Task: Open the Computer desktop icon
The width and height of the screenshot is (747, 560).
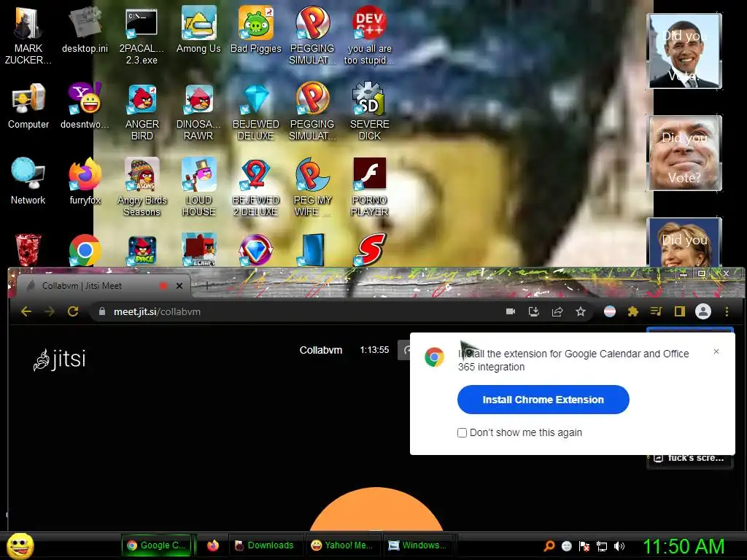Action: point(28,106)
